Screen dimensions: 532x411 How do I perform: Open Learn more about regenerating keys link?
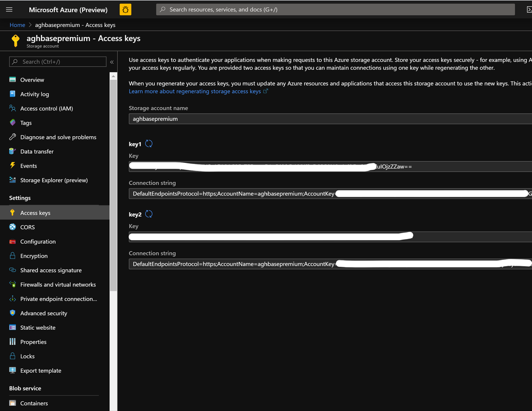(198, 91)
